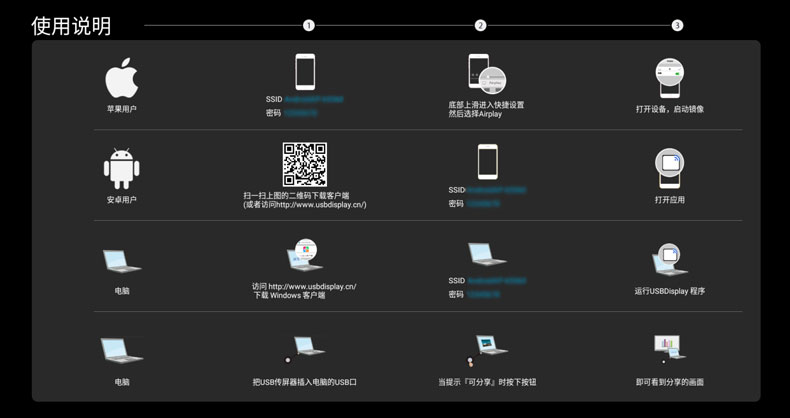Click the phone icon above 打开设备，启动镜像
The width and height of the screenshot is (790, 418).
pyautogui.click(x=668, y=78)
